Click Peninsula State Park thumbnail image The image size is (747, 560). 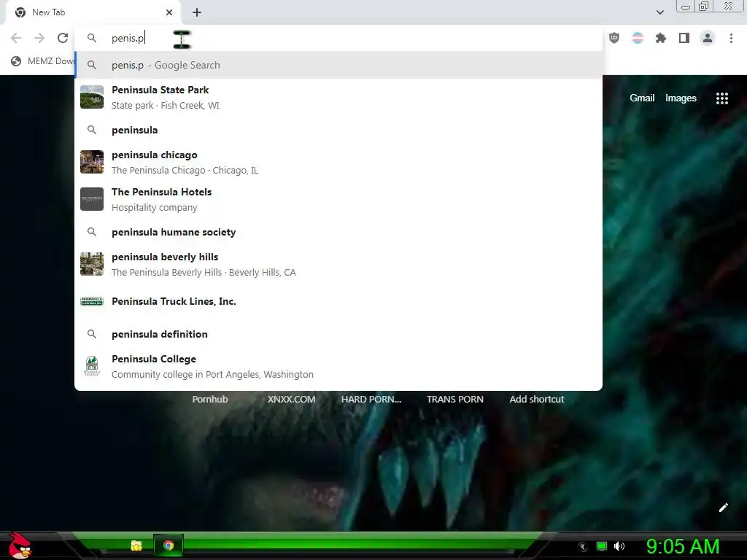pos(92,97)
